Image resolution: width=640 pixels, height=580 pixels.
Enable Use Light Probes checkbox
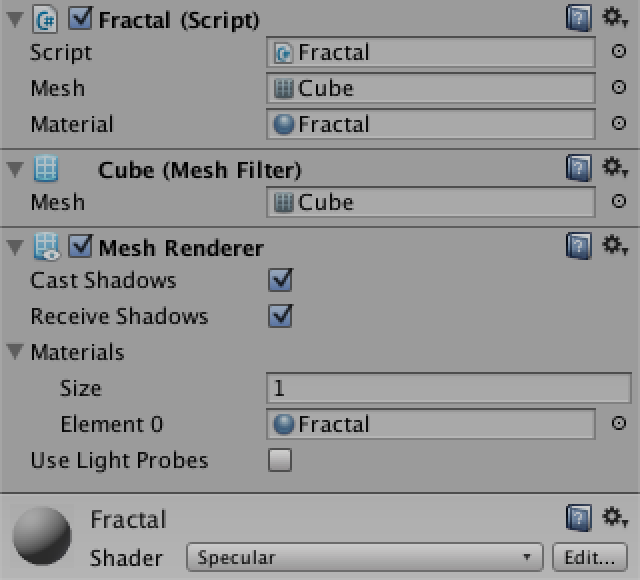point(280,460)
